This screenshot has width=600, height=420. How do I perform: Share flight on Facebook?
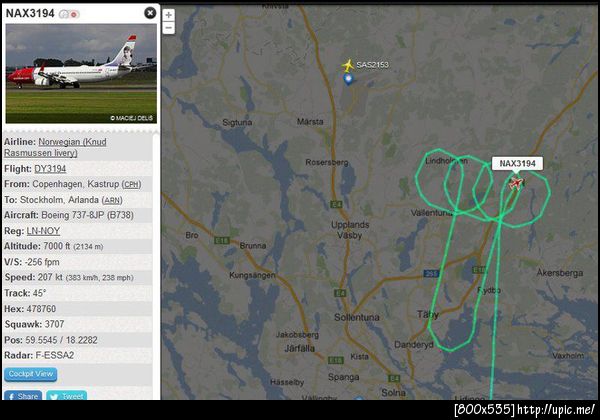(23, 396)
